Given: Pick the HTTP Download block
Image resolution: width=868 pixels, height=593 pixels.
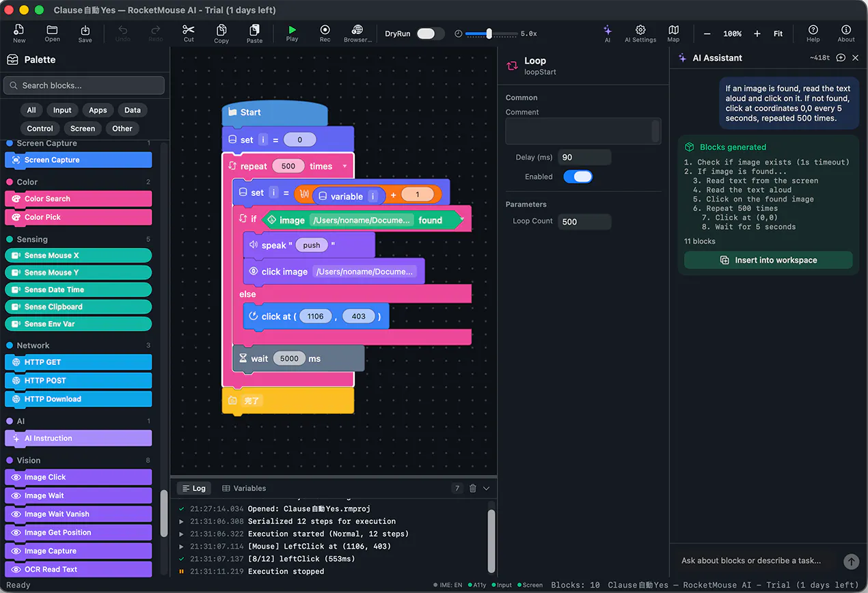Looking at the screenshot, I should coord(79,399).
